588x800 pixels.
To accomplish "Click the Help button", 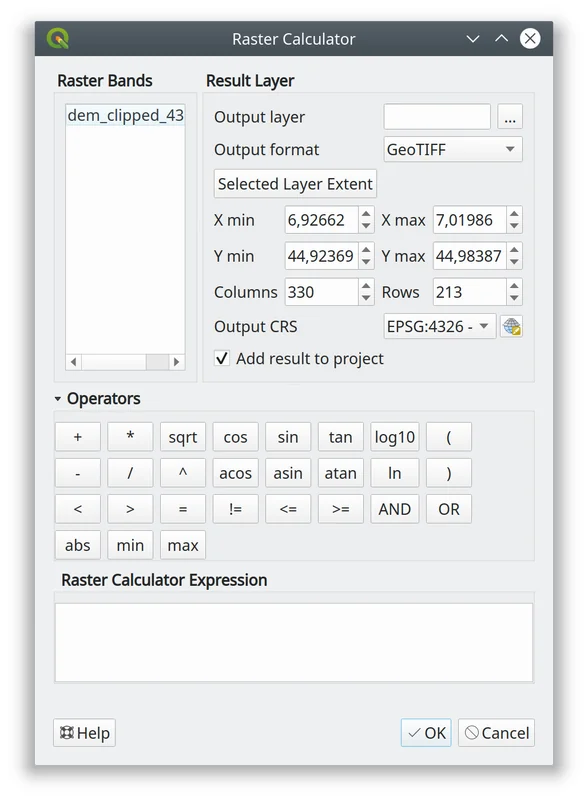I will [x=84, y=733].
